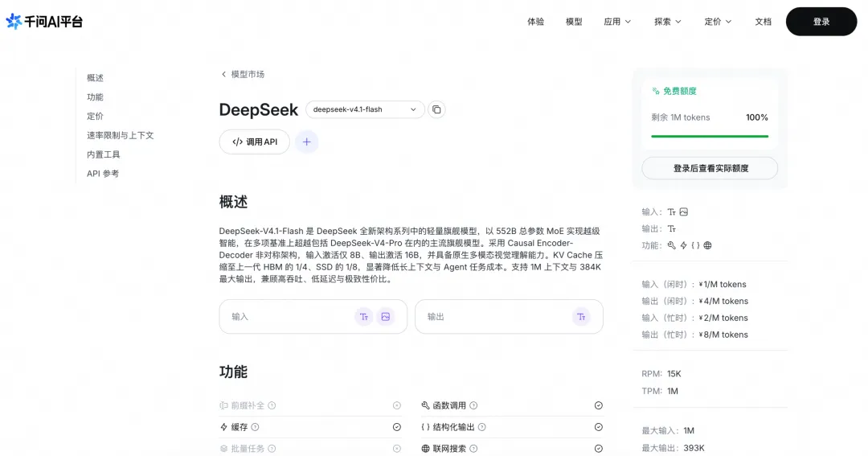Click the 千问AI平台 logo

(x=44, y=22)
